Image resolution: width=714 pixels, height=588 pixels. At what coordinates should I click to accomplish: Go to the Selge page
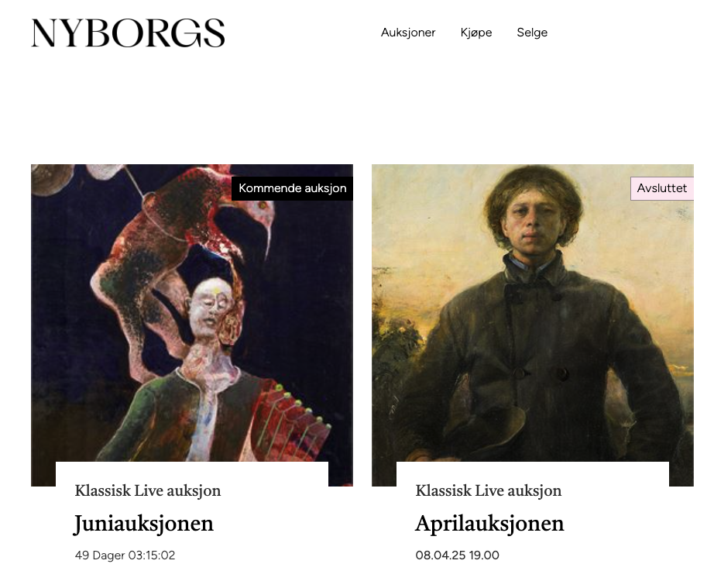[532, 33]
